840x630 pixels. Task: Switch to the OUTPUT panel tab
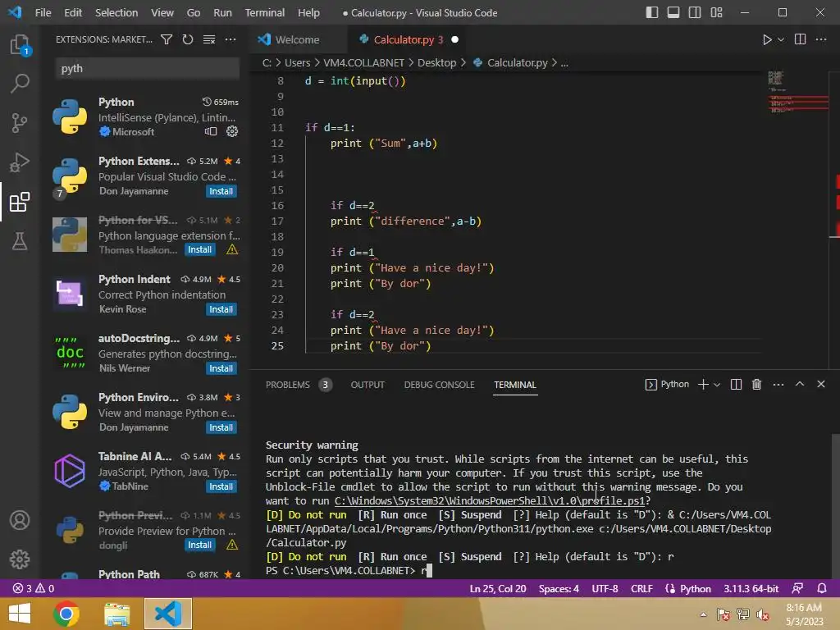pyautogui.click(x=367, y=385)
